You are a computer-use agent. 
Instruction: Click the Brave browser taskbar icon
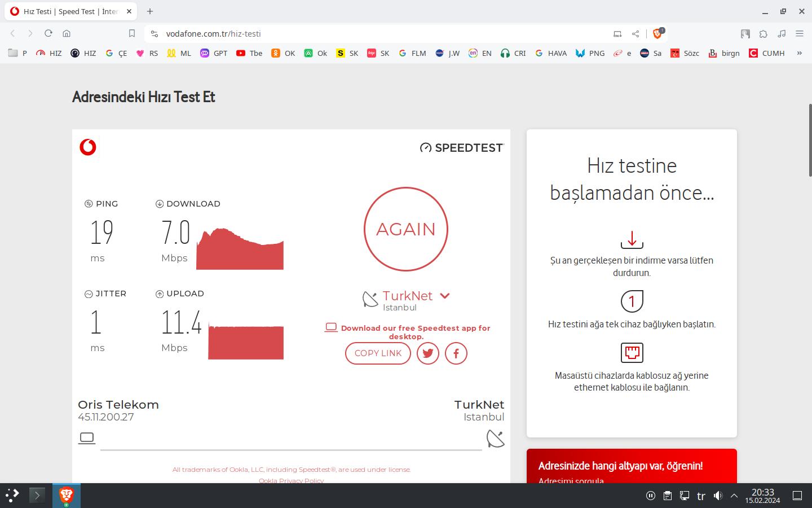click(67, 496)
